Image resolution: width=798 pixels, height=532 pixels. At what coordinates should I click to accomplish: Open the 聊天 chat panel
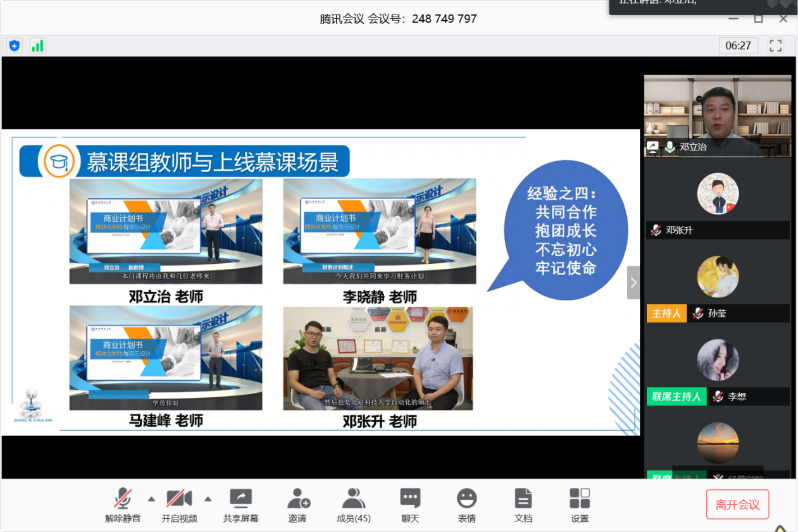(409, 502)
